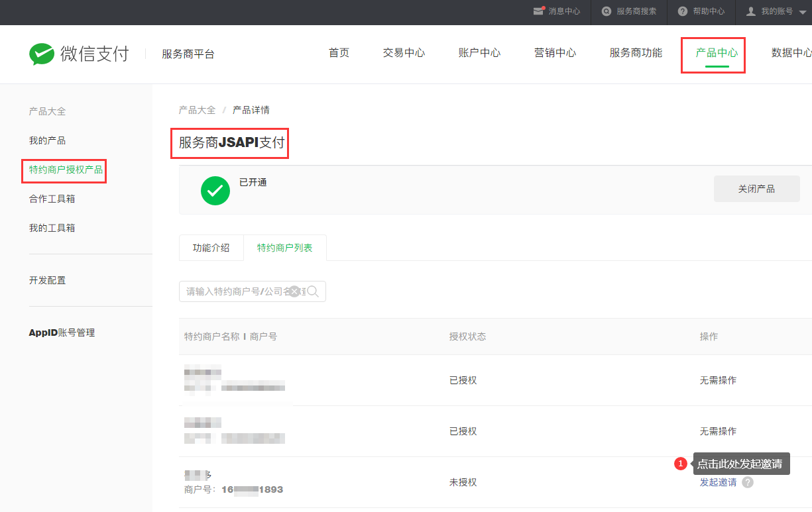Click the WeChat Pay logo icon
The height and width of the screenshot is (512, 812).
tap(42, 54)
